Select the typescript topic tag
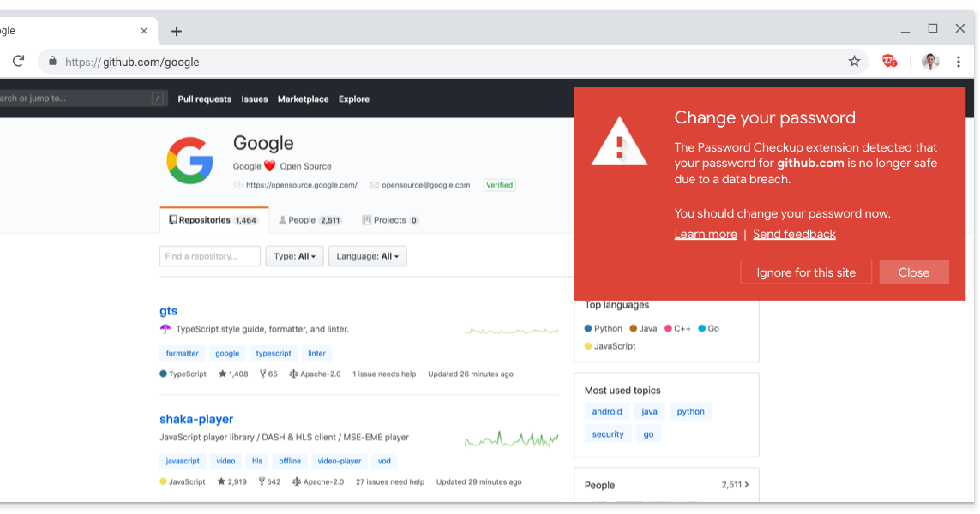Viewport: 980px width, 514px height. (274, 354)
